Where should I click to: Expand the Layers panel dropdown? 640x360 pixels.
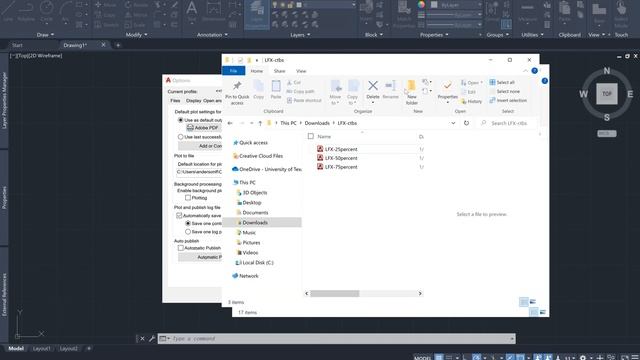click(x=300, y=35)
